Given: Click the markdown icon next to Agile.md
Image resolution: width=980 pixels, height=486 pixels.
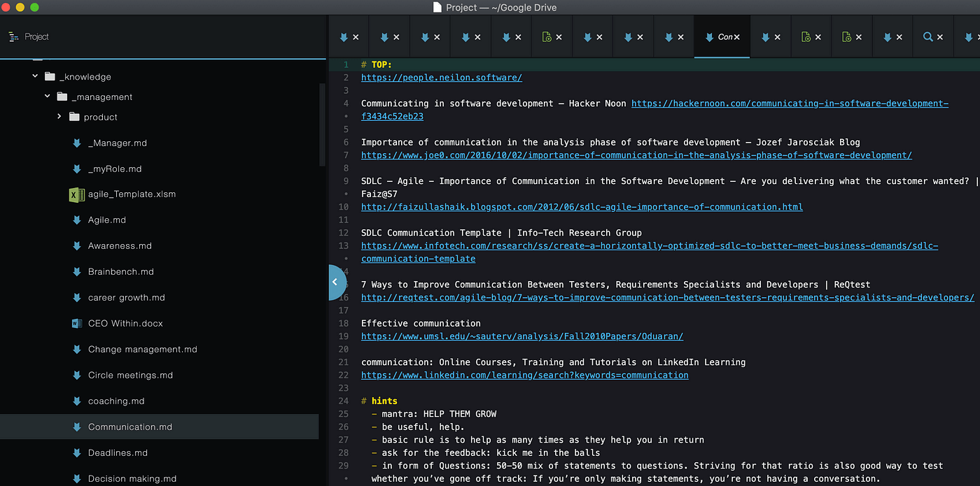Looking at the screenshot, I should tap(76, 220).
